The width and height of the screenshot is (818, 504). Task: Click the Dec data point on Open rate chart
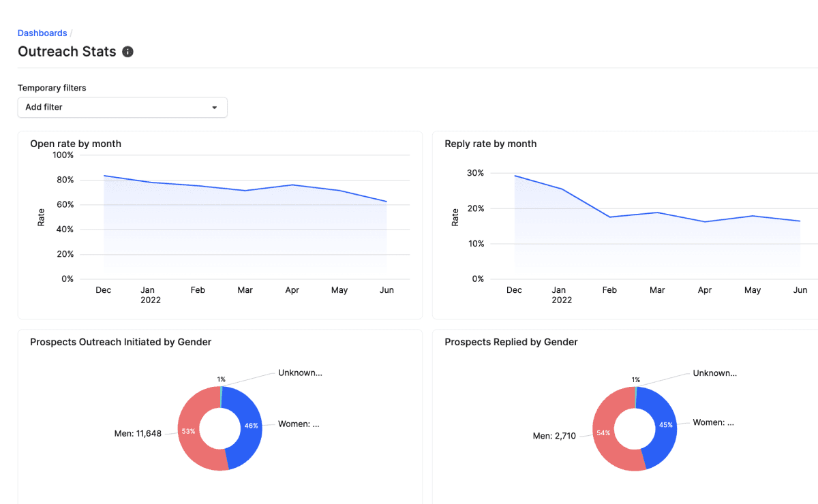tap(103, 175)
